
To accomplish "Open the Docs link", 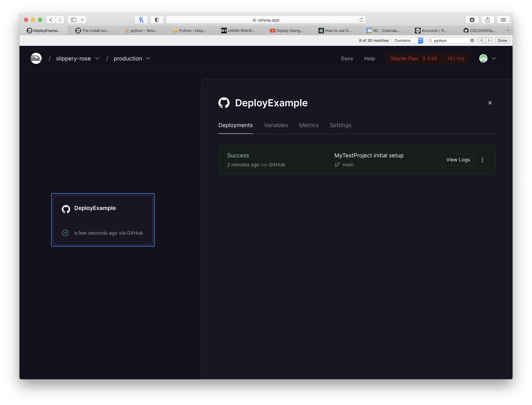I will pos(347,59).
